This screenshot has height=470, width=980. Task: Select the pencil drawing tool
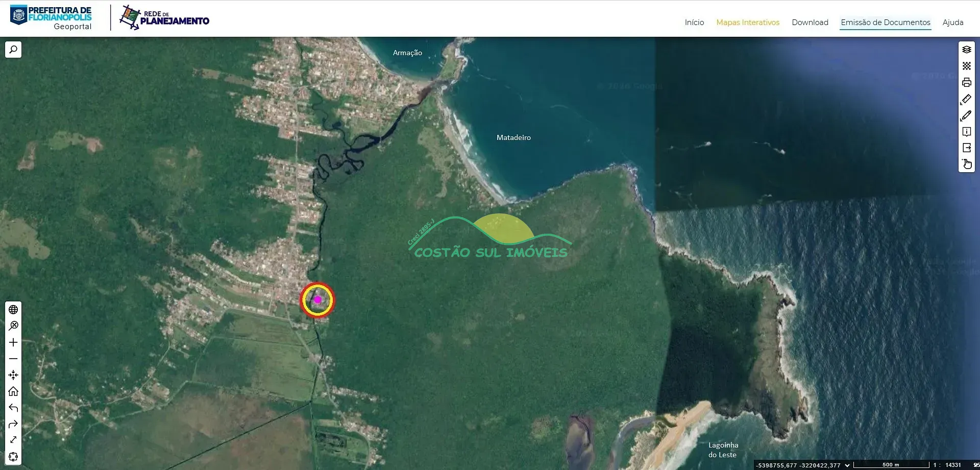click(966, 115)
